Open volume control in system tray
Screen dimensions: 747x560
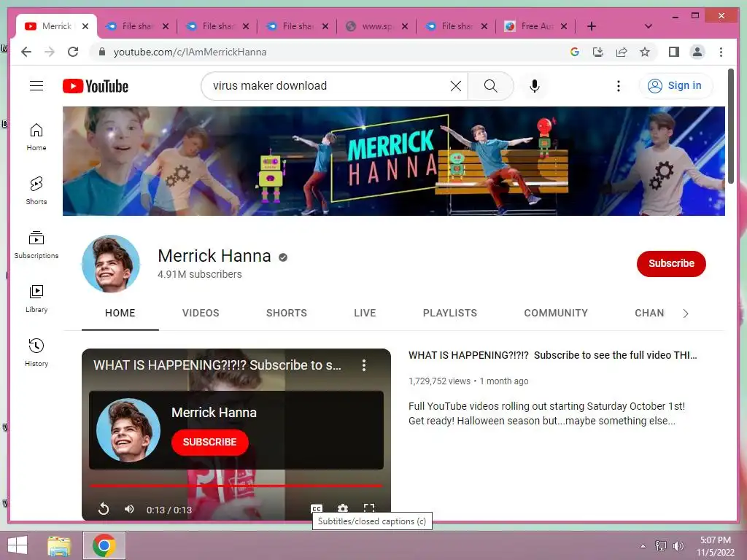click(x=678, y=546)
